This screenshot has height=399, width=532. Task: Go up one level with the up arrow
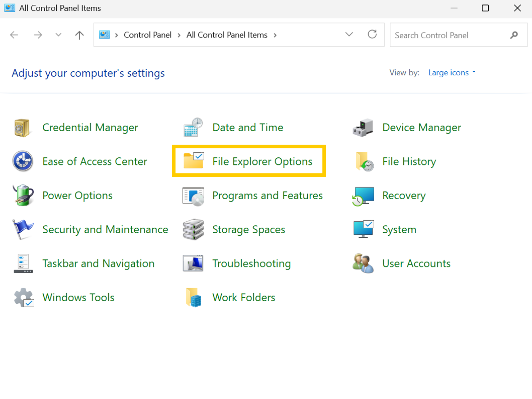click(79, 35)
